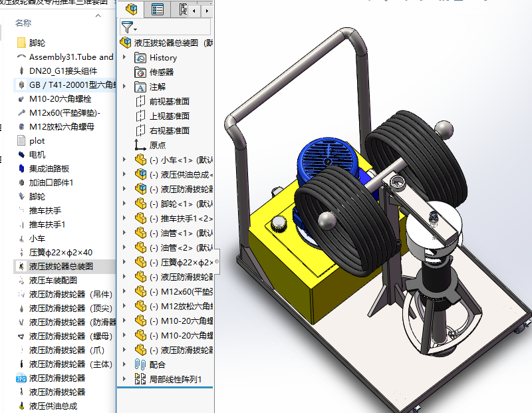Expand the 小车<1> component
This screenshot has width=532, height=413.
tap(124, 160)
